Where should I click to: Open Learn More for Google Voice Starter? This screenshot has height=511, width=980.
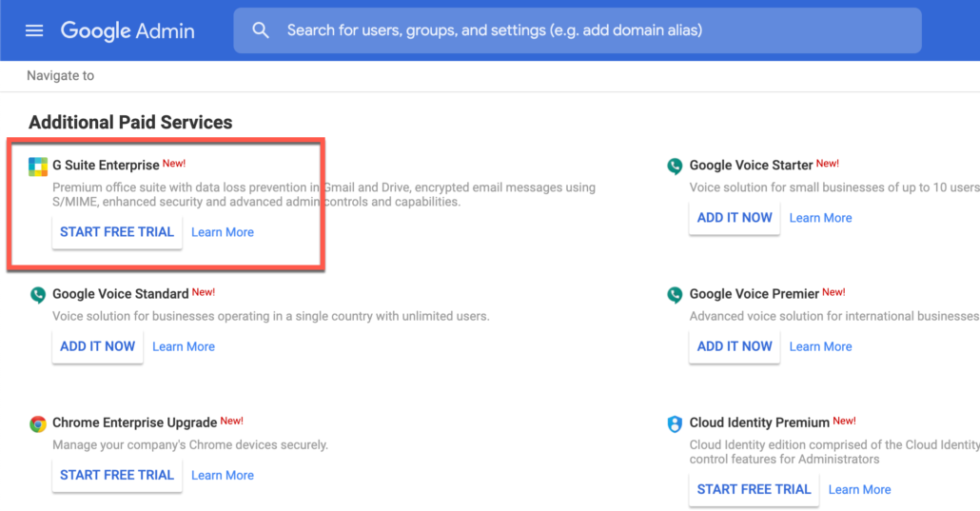[x=820, y=218]
